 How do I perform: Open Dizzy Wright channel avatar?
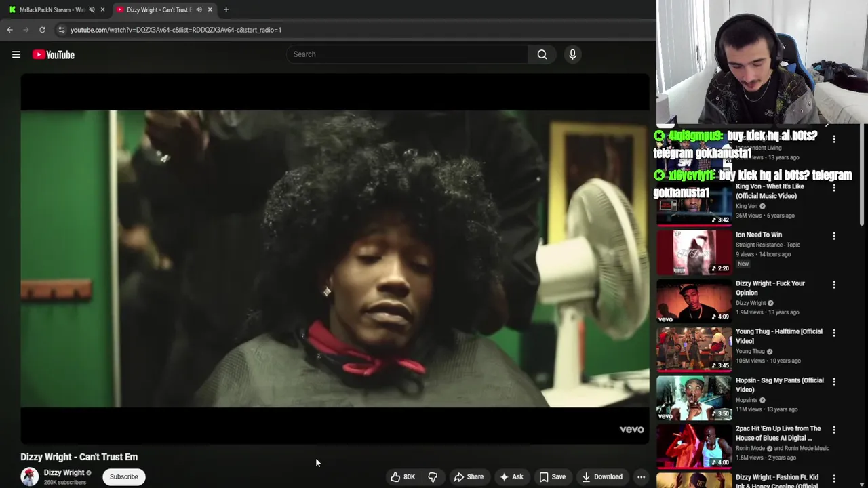tap(29, 476)
